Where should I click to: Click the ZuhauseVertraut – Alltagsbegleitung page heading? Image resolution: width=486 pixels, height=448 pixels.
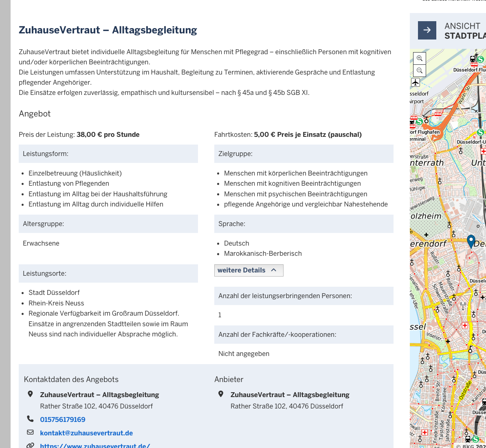coord(108,30)
